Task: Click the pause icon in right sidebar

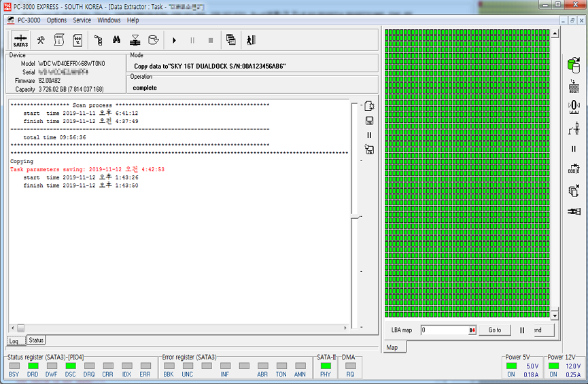Action: point(574,149)
